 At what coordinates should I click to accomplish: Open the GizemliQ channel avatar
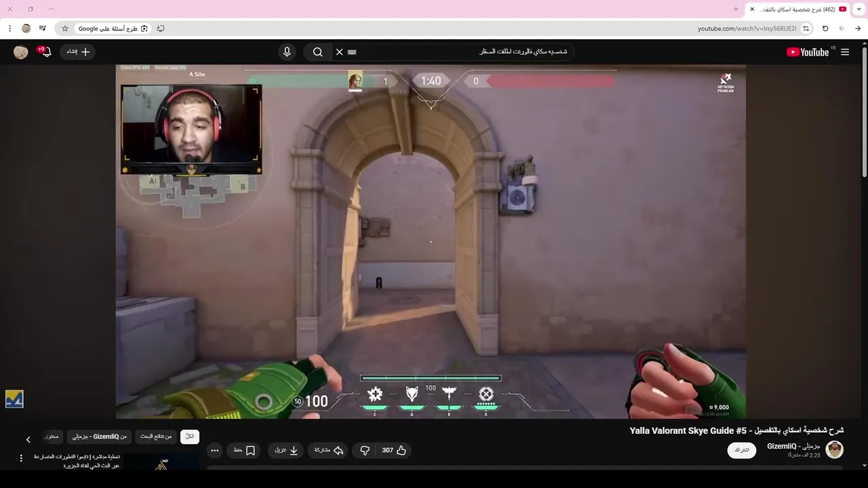pyautogui.click(x=835, y=450)
